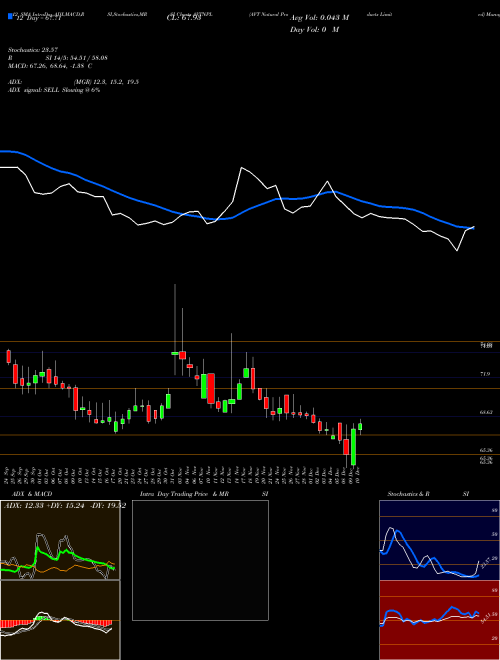The height and width of the screenshot is (660, 500).
Task: Open the empty intraday trading price panel
Action: coord(200,560)
